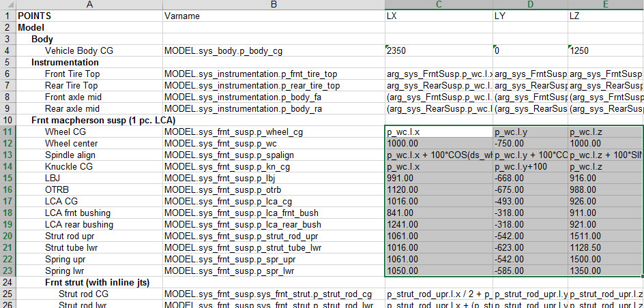Select column D header
The image size is (644, 308).
point(531,5)
